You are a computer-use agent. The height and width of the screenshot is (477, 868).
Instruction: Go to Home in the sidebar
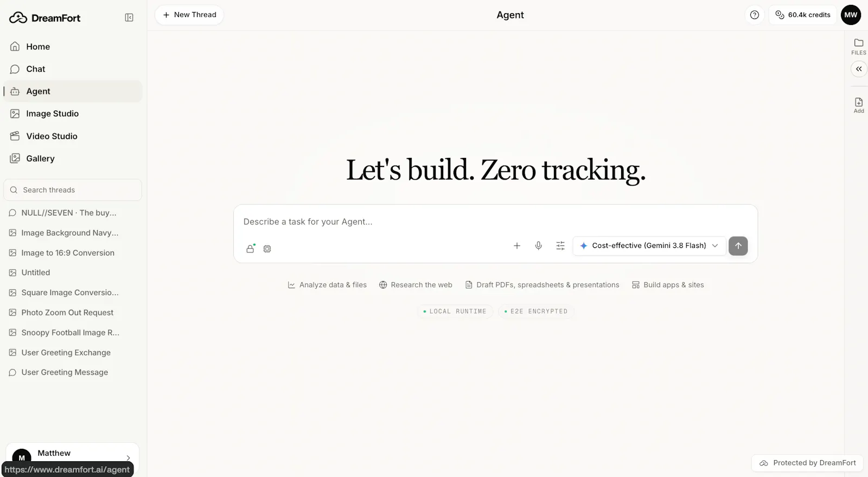(73, 47)
